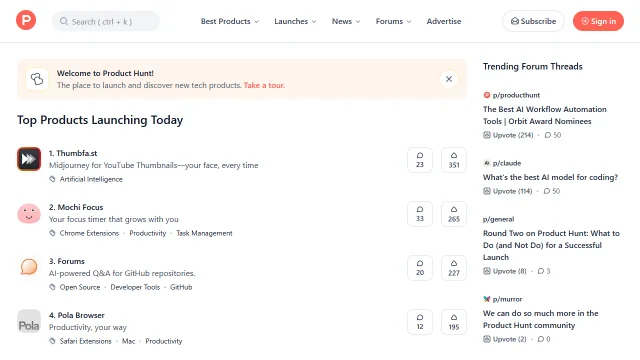Focus the Search (ctrl + k) field
Screen dimensions: 640x360
pos(106,21)
